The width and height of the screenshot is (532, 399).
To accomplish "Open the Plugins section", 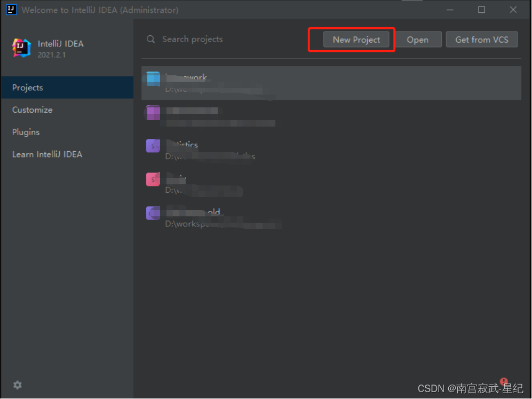I will click(x=67, y=132).
